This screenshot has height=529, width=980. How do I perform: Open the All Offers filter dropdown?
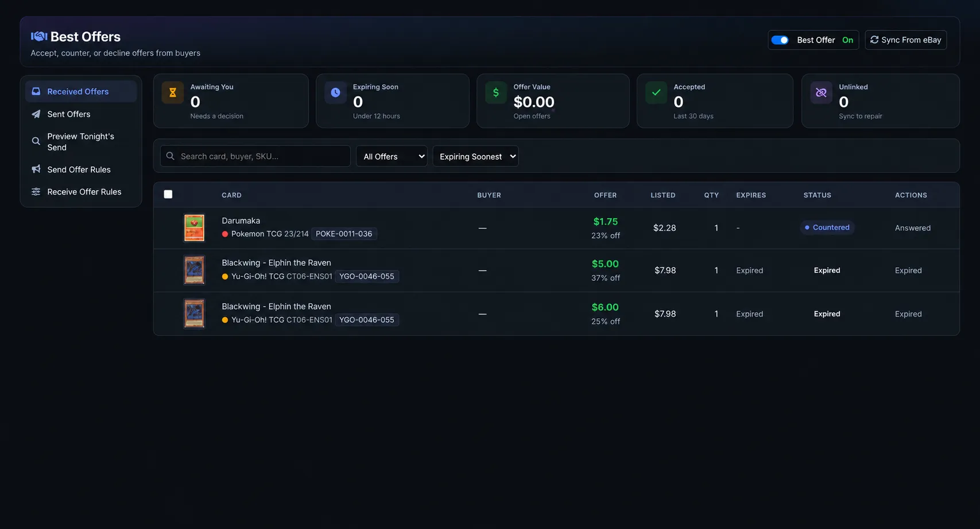click(x=392, y=156)
